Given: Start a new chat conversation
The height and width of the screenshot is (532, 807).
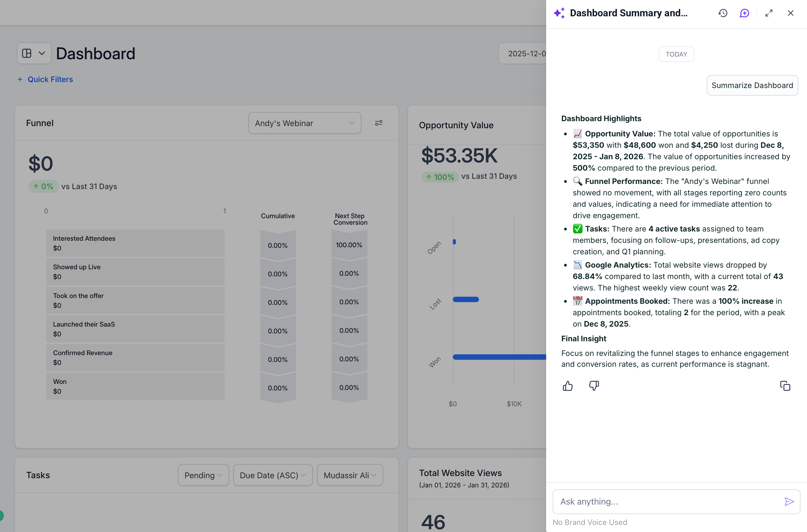Looking at the screenshot, I should tap(744, 13).
